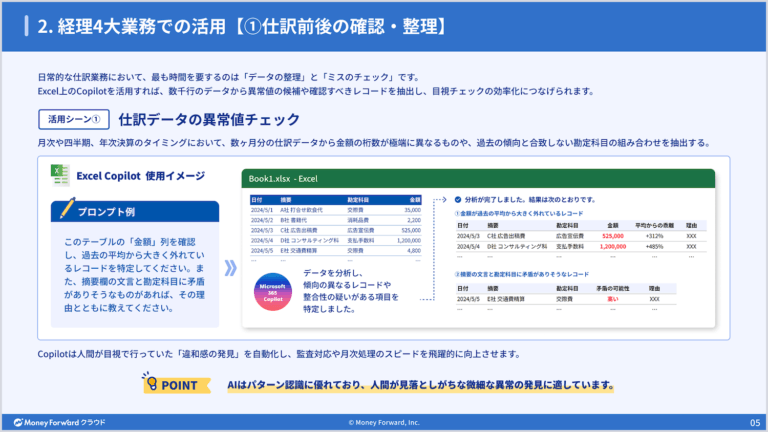The height and width of the screenshot is (432, 768).
Task: Click the amount 2,200
Action: 414,220
